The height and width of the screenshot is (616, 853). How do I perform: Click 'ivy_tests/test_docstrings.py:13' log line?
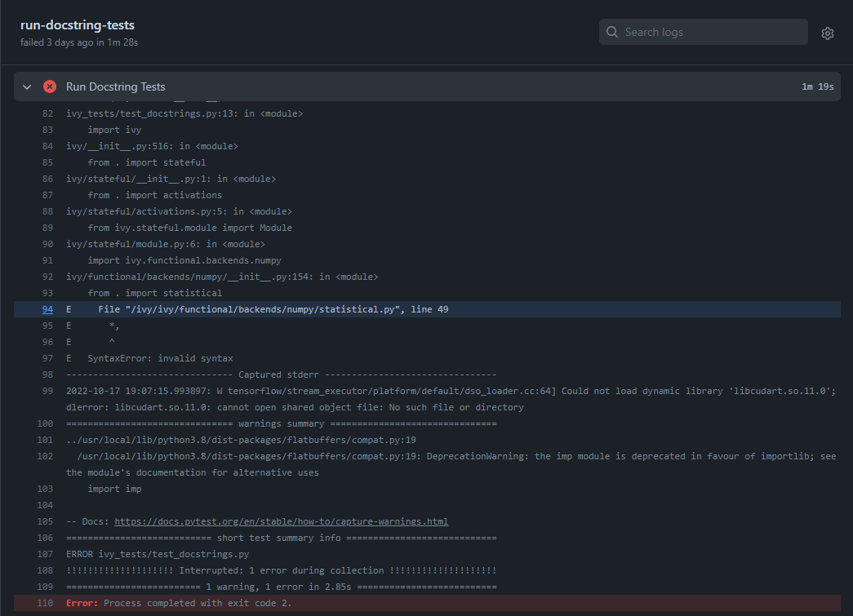click(184, 113)
